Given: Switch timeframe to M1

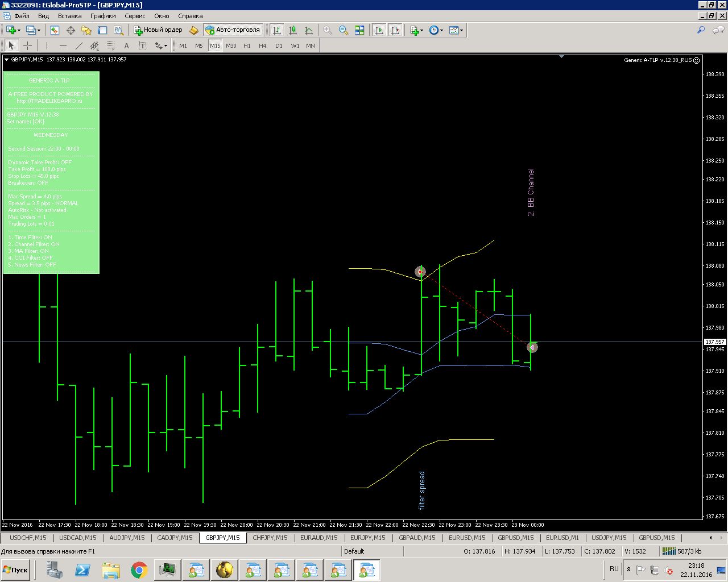Looking at the screenshot, I should pyautogui.click(x=183, y=45).
